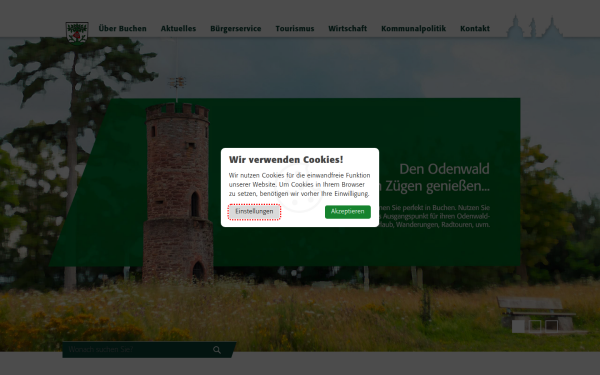Click the 'Wir verwenden Cookies!' heading

click(x=286, y=160)
